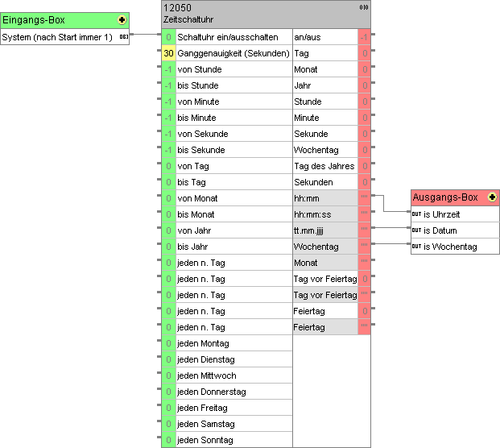Click the OUT icon beside is Uhrzeit
The image size is (500, 448).
click(x=416, y=214)
